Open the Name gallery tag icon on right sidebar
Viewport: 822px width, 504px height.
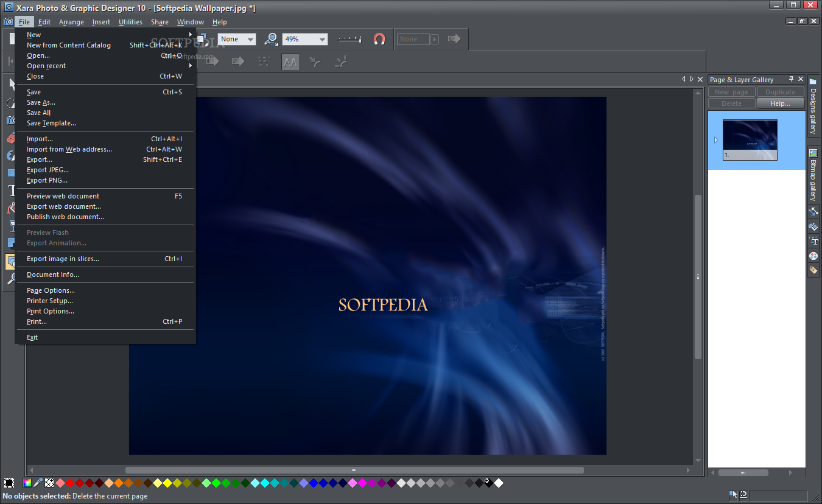pos(813,270)
